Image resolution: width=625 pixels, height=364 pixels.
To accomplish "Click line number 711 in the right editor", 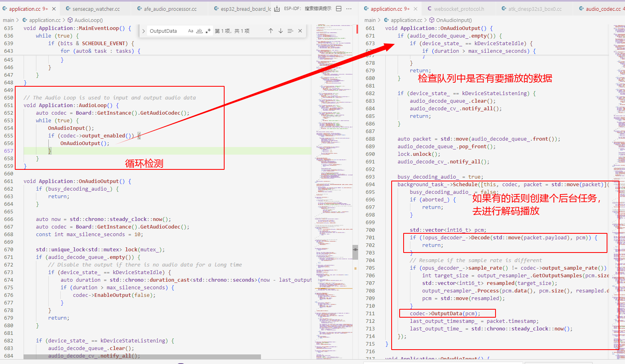I will click(x=370, y=313).
